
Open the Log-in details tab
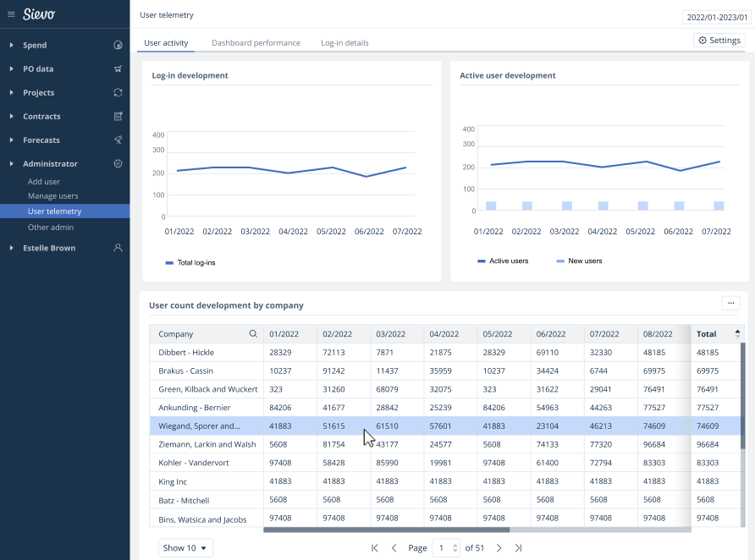click(344, 42)
